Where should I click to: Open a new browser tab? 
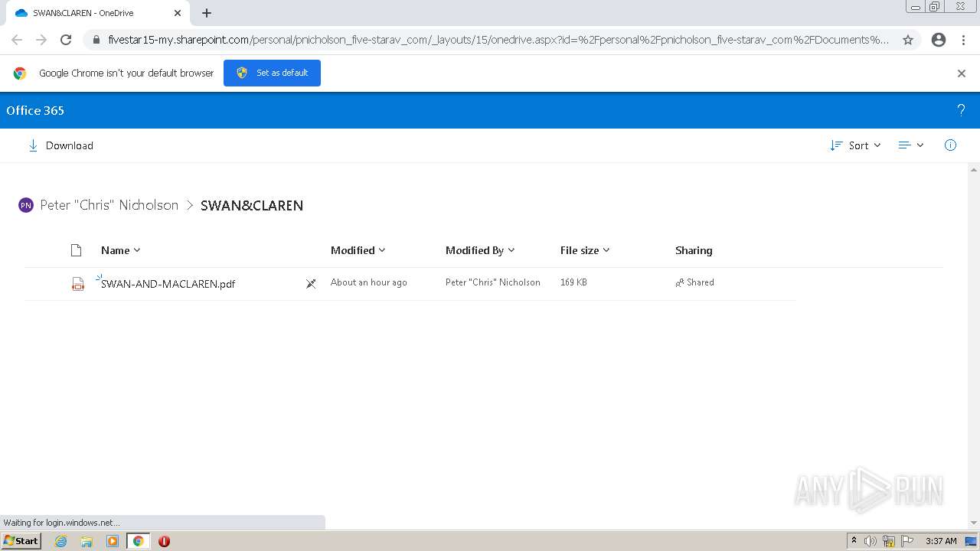click(207, 13)
